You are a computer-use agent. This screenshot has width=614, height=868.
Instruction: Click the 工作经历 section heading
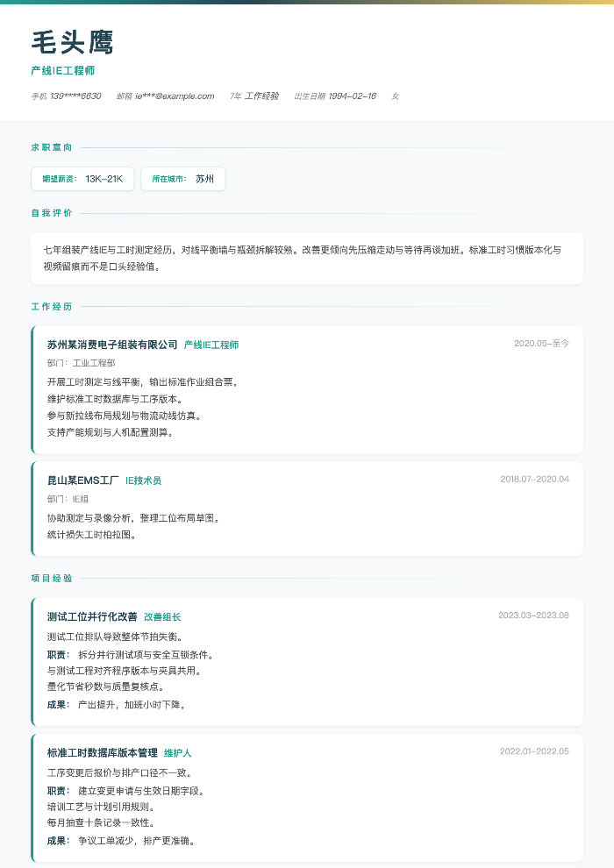52,307
